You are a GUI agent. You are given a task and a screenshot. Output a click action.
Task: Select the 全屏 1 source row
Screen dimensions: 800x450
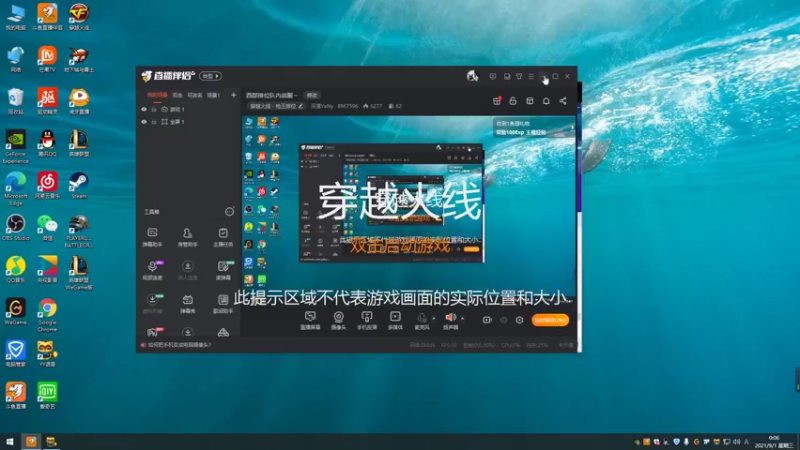pos(189,122)
